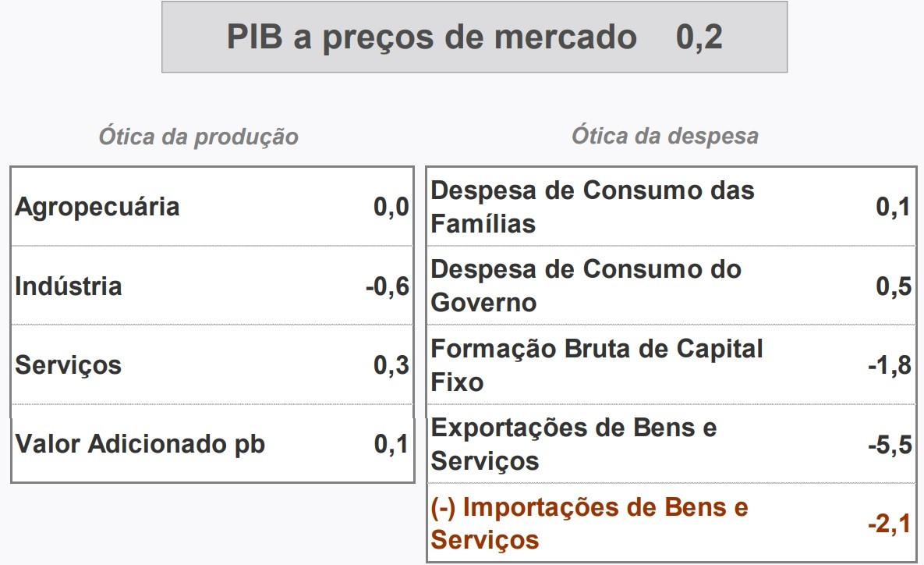924x565 pixels.
Task: Select the Agropecuária row label
Action: click(97, 207)
